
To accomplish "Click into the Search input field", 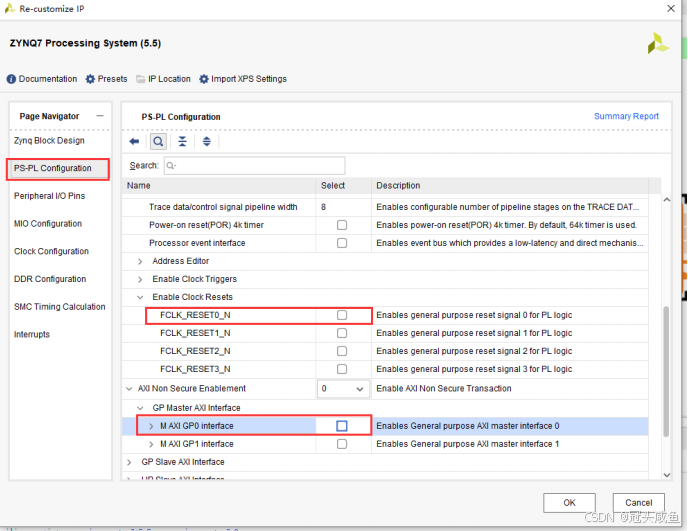I will tap(254, 165).
